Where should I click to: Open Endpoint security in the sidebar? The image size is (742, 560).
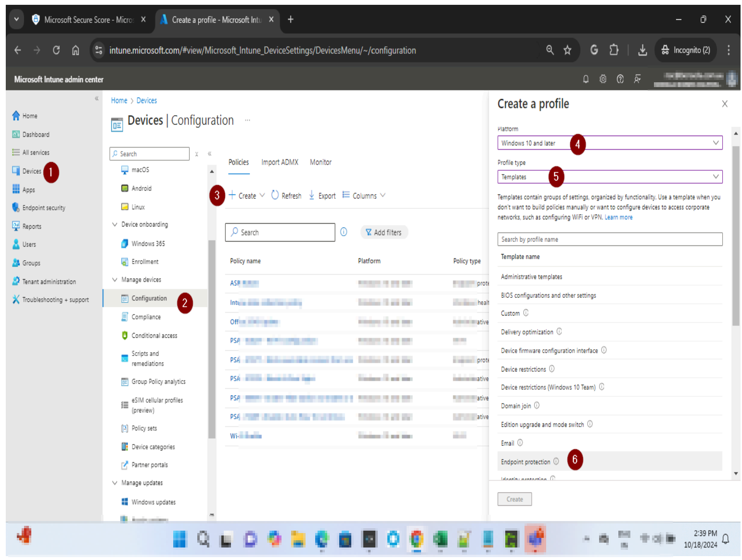coord(38,208)
